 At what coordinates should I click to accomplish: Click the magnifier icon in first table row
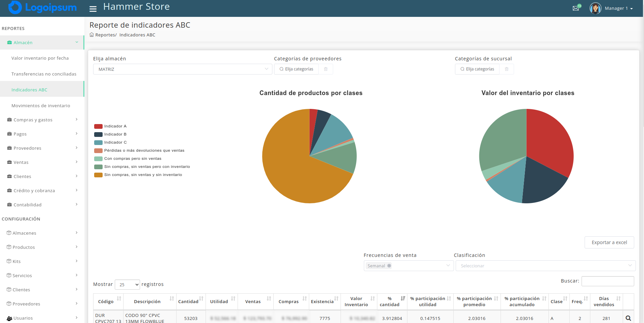628,318
